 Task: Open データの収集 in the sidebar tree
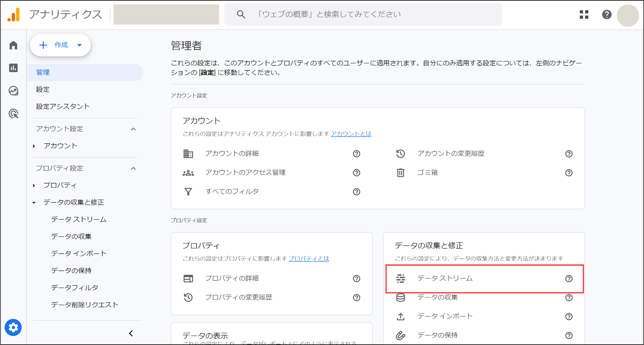click(71, 236)
